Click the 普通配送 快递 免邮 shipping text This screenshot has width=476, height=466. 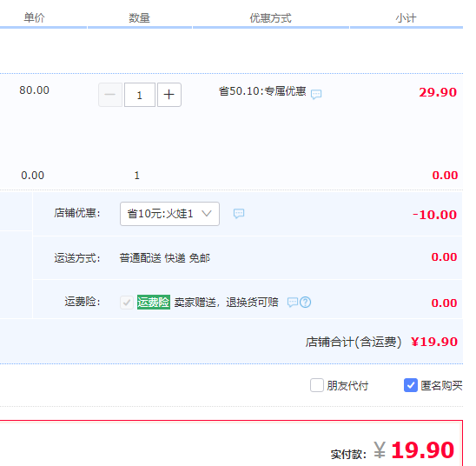click(164, 258)
